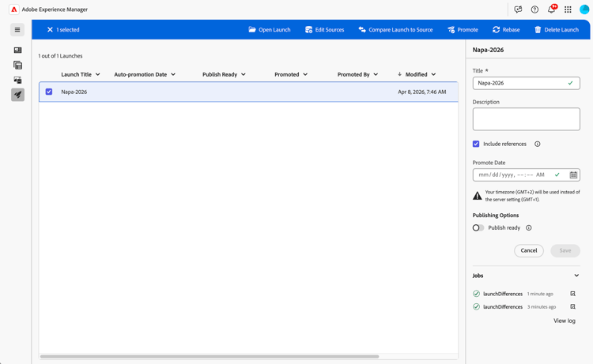View details of launchDifferences job from 3 minutes ago
The height and width of the screenshot is (364, 593).
coord(573,306)
